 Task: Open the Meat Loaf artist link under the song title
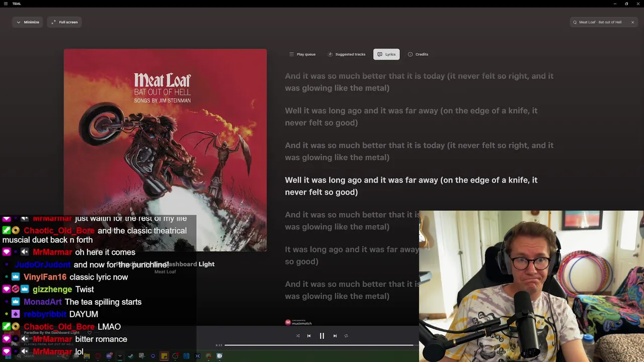coord(165,272)
